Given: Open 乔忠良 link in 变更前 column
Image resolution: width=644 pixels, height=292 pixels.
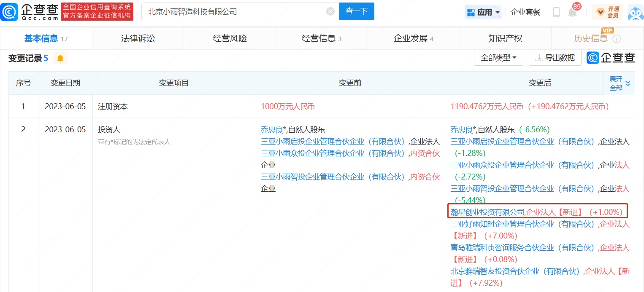Looking at the screenshot, I should pyautogui.click(x=272, y=130).
